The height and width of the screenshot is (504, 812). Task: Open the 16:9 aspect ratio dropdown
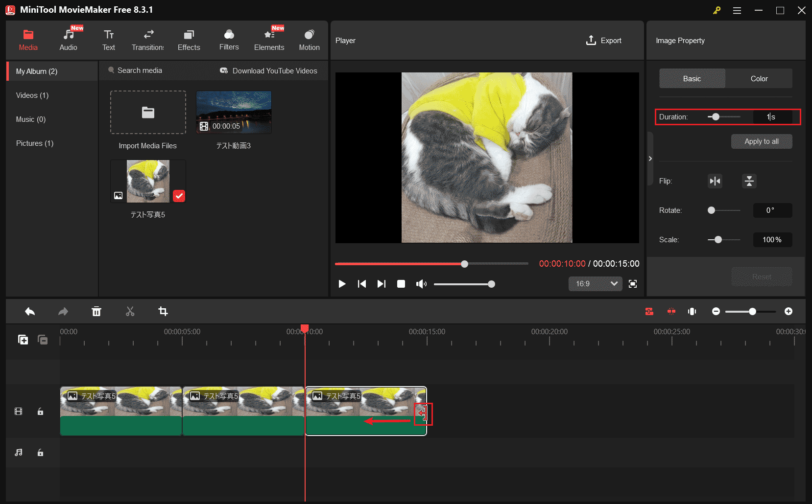(595, 284)
